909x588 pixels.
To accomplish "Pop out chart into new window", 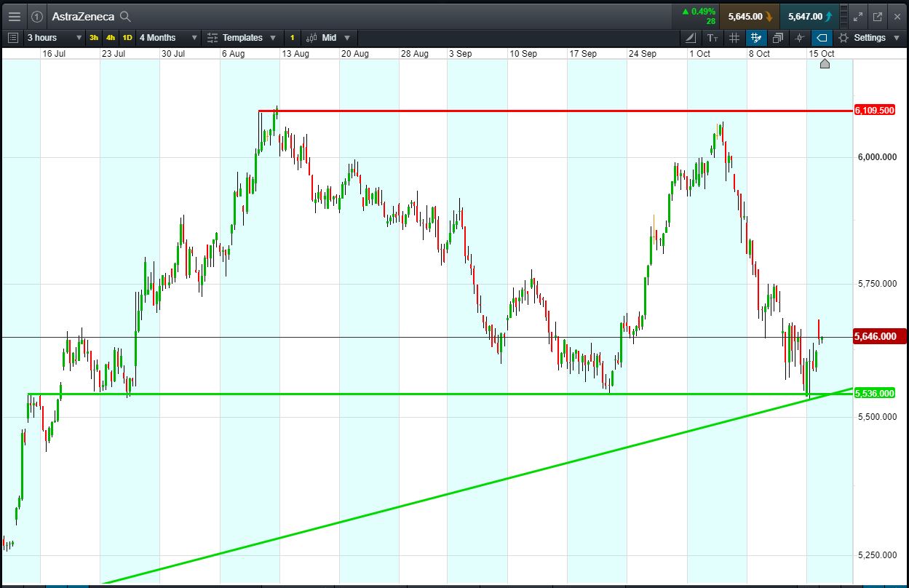I will pos(878,16).
